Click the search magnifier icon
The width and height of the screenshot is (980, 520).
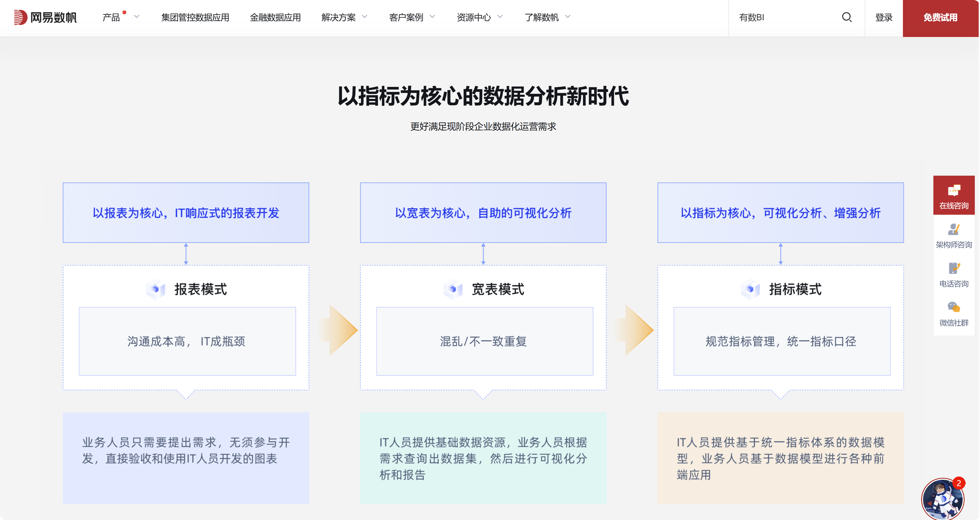coord(847,17)
